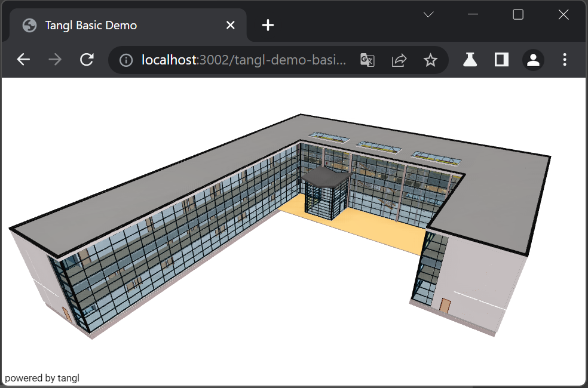Click the Google Translate icon in the address bar
The width and height of the screenshot is (588, 388).
[367, 60]
